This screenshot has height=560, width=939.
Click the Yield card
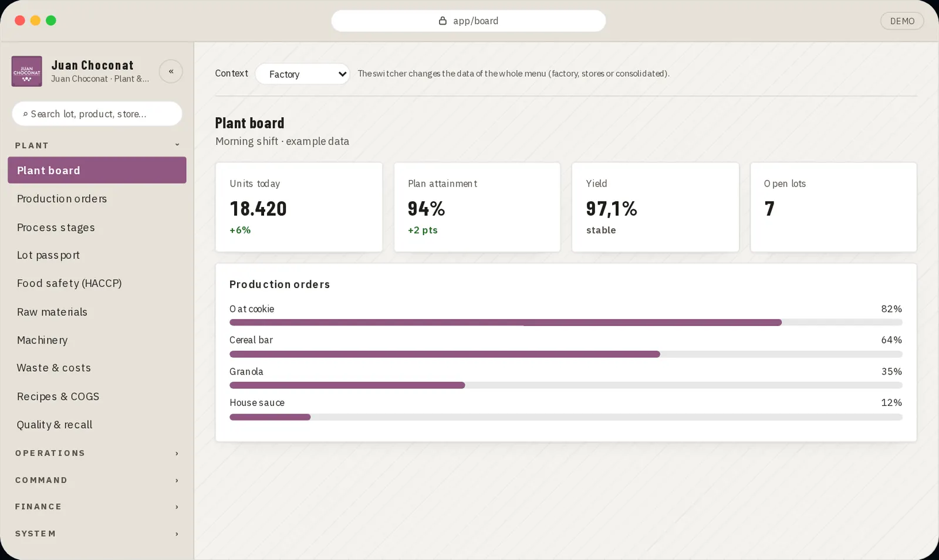point(655,207)
